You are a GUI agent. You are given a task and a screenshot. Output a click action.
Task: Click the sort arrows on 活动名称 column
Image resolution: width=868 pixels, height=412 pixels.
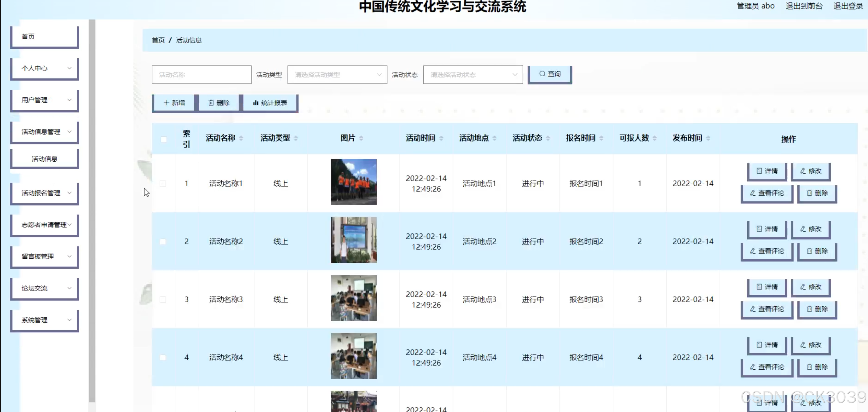point(241,138)
